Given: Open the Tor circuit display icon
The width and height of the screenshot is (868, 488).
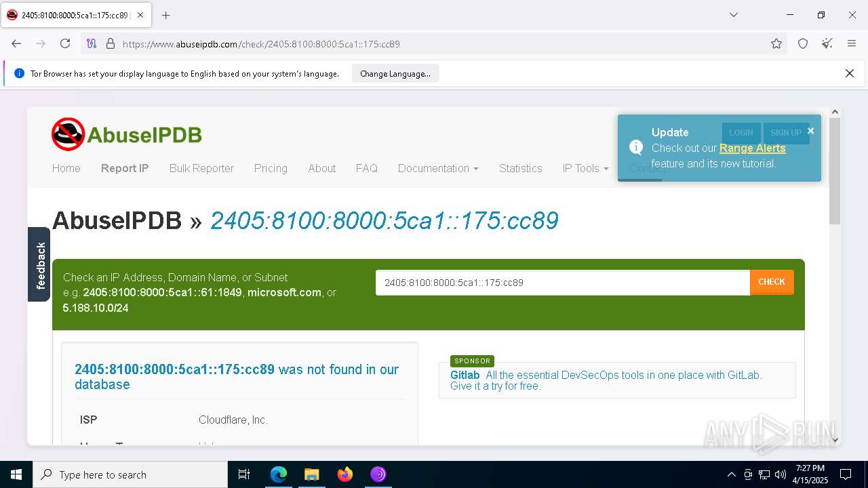Looking at the screenshot, I should tap(92, 43).
